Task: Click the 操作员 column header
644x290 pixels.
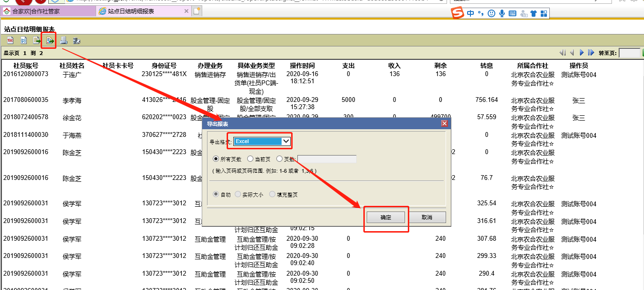Action: [x=579, y=66]
